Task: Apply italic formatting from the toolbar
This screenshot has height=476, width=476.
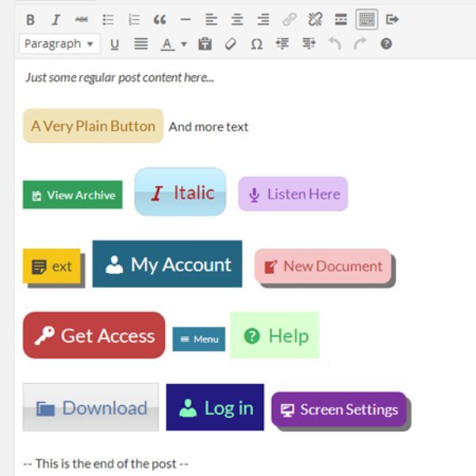Action: tap(56, 20)
